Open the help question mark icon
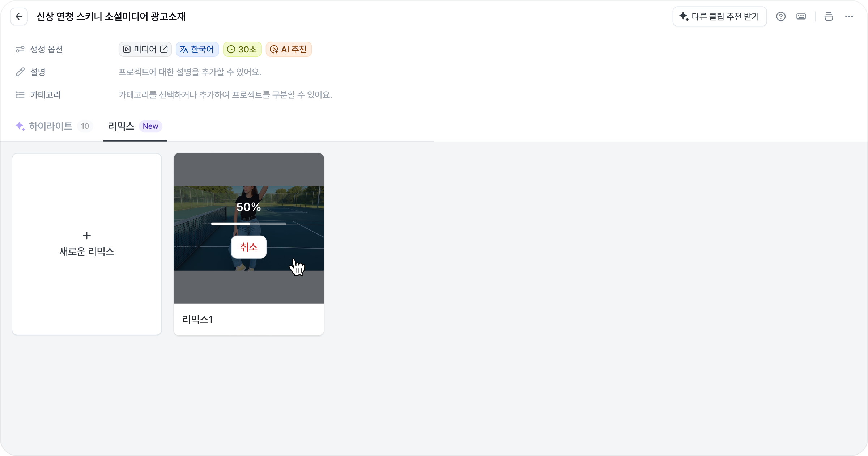Screen dimensions: 868x456 [781, 17]
